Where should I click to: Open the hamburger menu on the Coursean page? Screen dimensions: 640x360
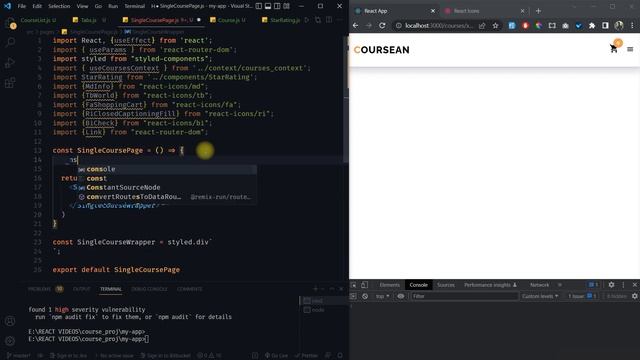(x=630, y=49)
